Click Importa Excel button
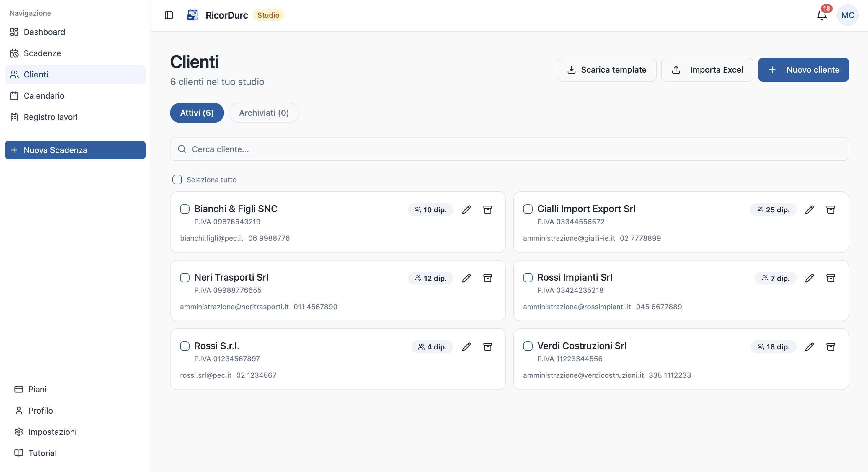This screenshot has height=472, width=868. click(707, 70)
